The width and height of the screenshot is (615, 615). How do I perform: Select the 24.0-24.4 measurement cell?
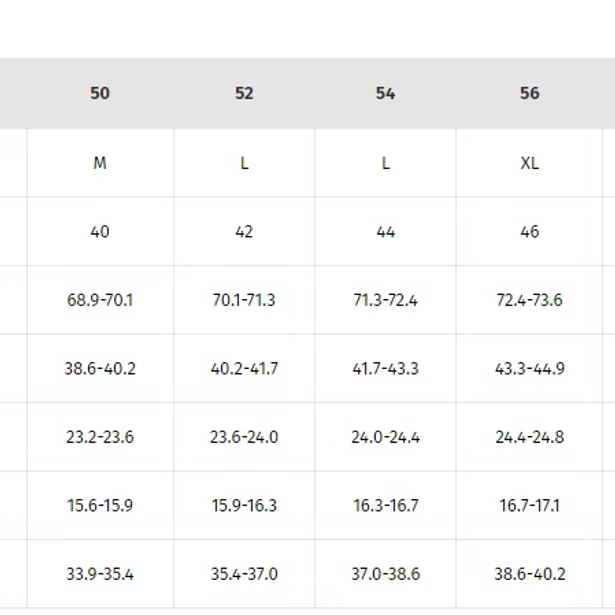click(x=385, y=437)
